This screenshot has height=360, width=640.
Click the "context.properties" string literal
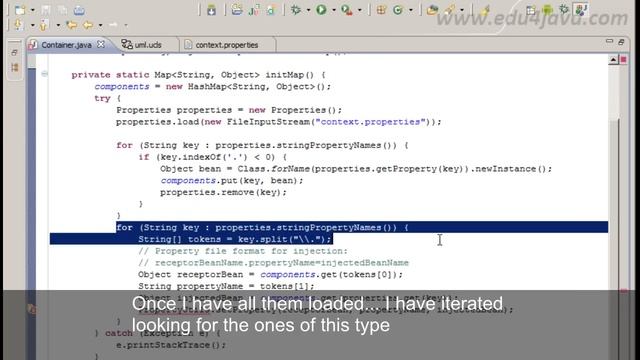[x=371, y=122]
